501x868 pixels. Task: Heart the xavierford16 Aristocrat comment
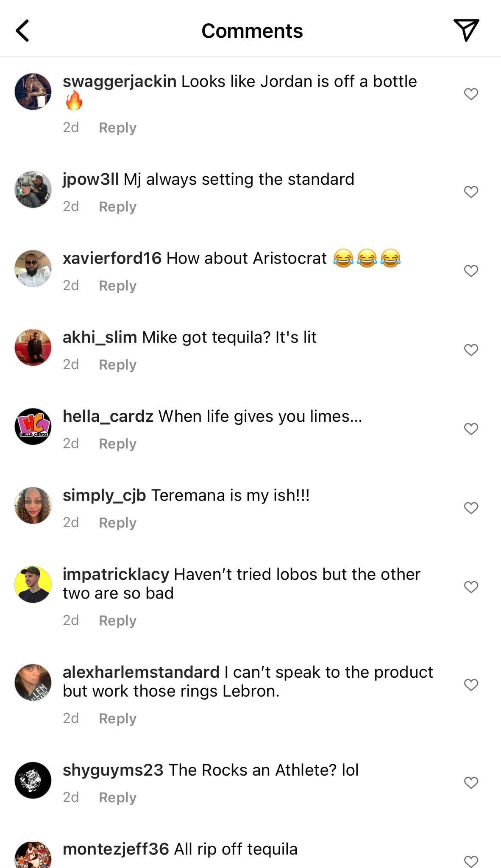[x=471, y=271]
